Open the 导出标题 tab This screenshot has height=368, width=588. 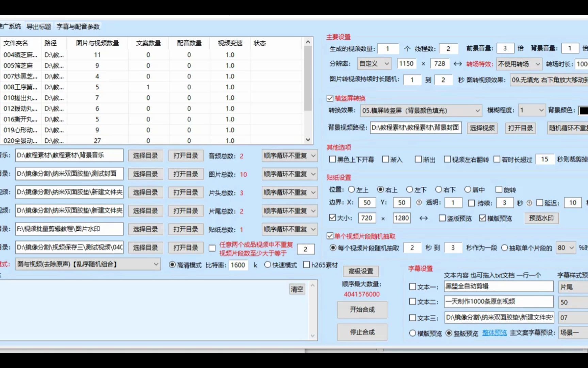[39, 27]
